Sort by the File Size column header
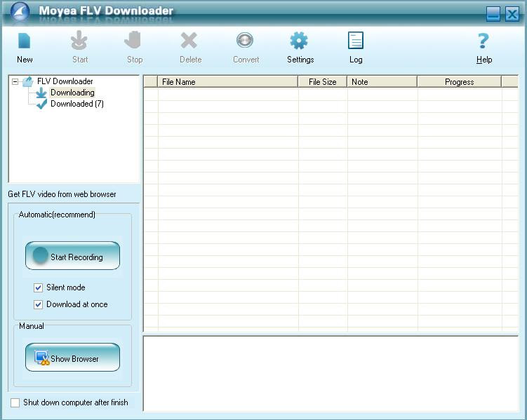The width and height of the screenshot is (527, 420). 322,82
